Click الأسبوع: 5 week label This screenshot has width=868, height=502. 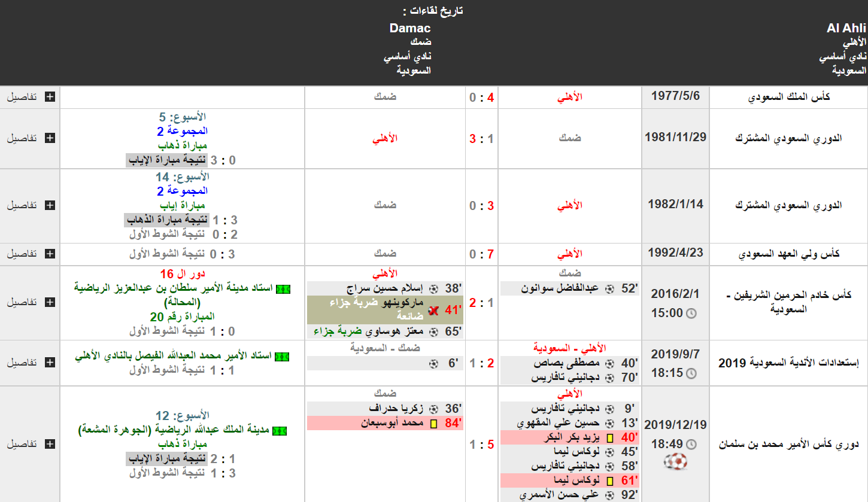[183, 117]
